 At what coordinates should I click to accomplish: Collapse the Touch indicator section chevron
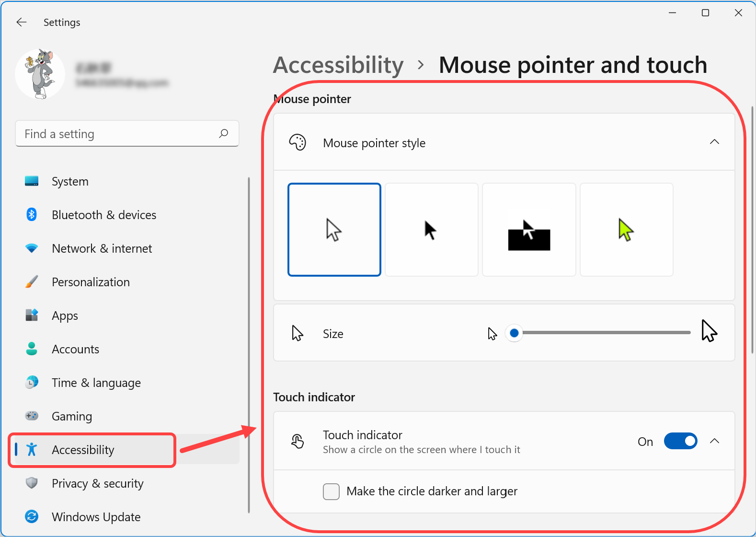714,441
